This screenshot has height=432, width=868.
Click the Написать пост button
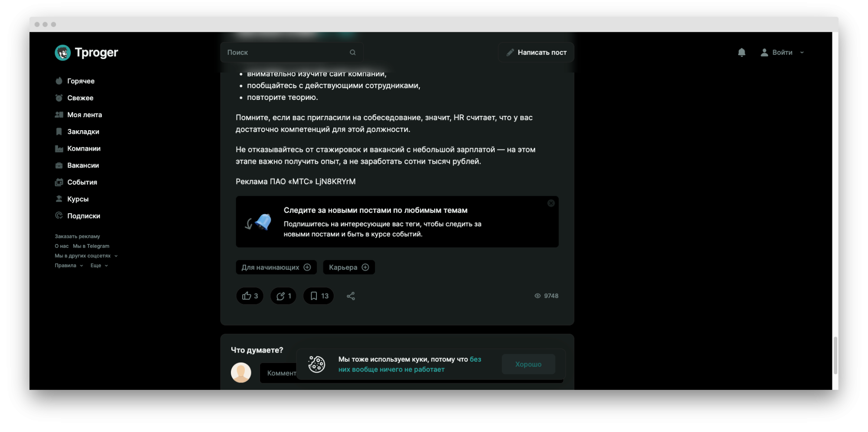pos(536,52)
